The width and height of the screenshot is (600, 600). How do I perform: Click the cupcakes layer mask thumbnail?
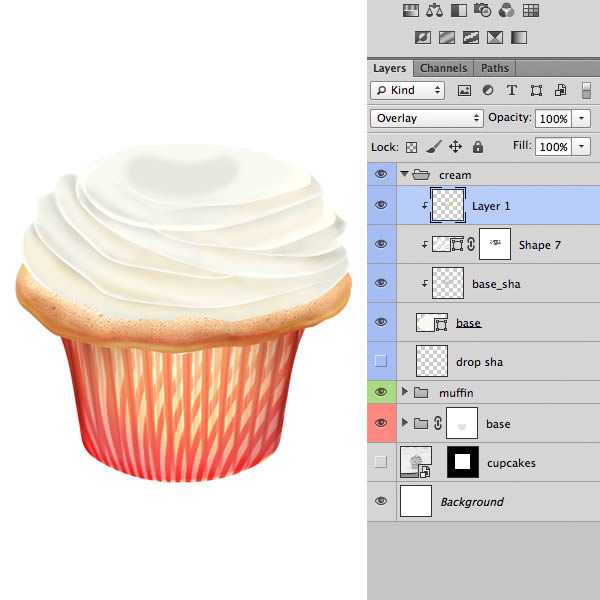click(x=462, y=463)
